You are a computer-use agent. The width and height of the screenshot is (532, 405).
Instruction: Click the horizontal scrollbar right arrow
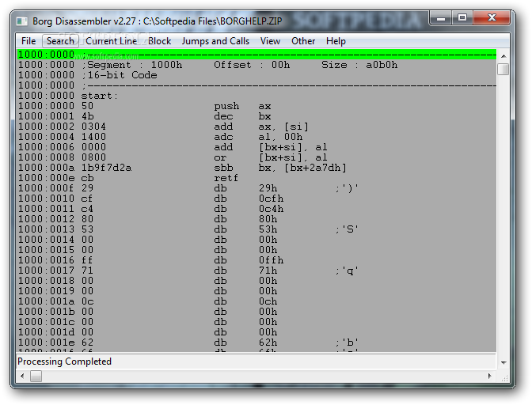[x=490, y=376]
